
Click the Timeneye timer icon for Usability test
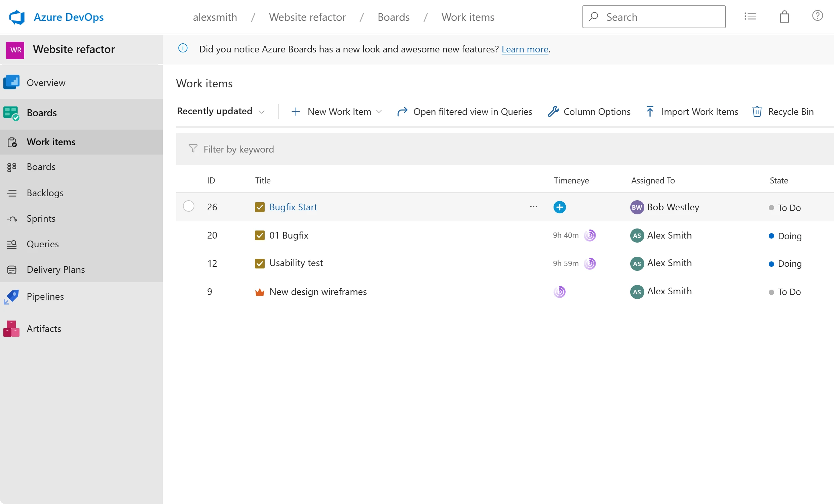pos(590,263)
